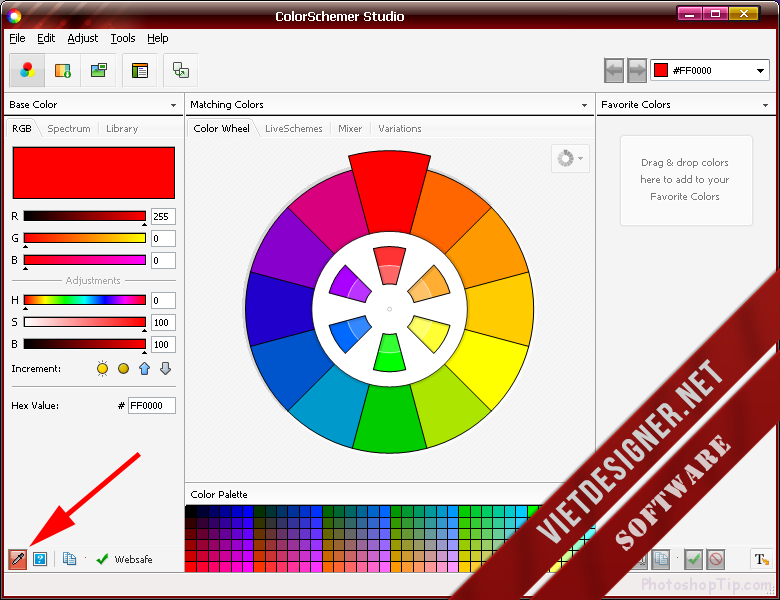780x600 pixels.
Task: Click the copy icon in Favorite Colors toolbar
Action: [x=661, y=559]
